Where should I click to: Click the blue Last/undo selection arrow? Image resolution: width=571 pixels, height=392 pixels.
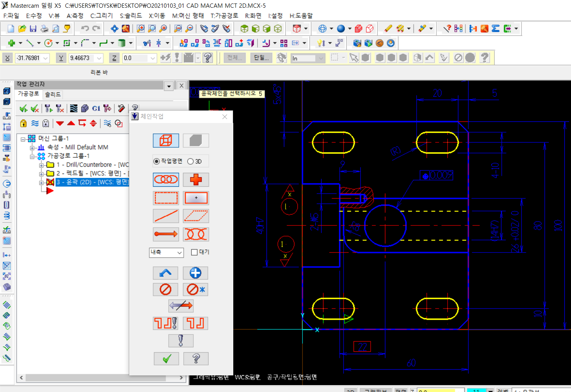pyautogui.click(x=166, y=273)
